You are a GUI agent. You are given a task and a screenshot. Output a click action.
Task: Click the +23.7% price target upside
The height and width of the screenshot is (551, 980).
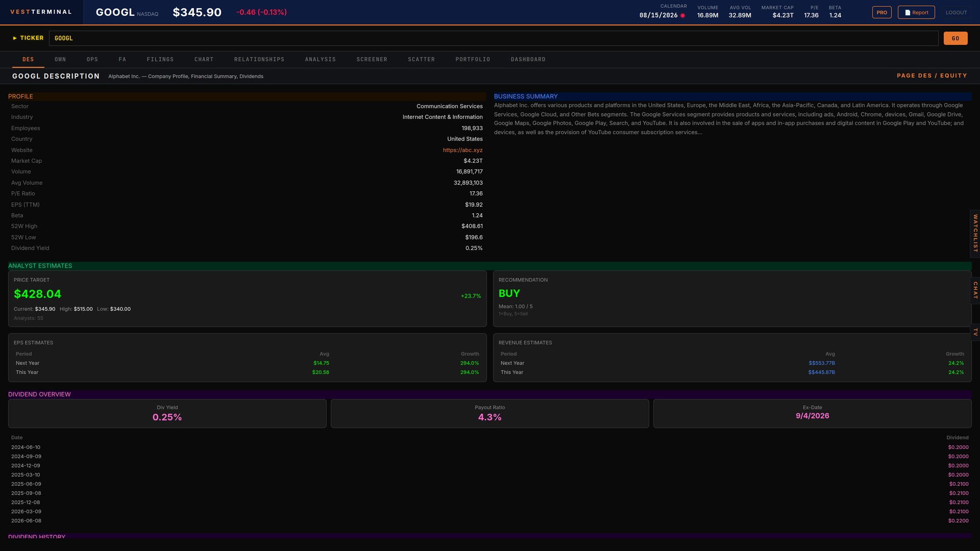point(471,296)
